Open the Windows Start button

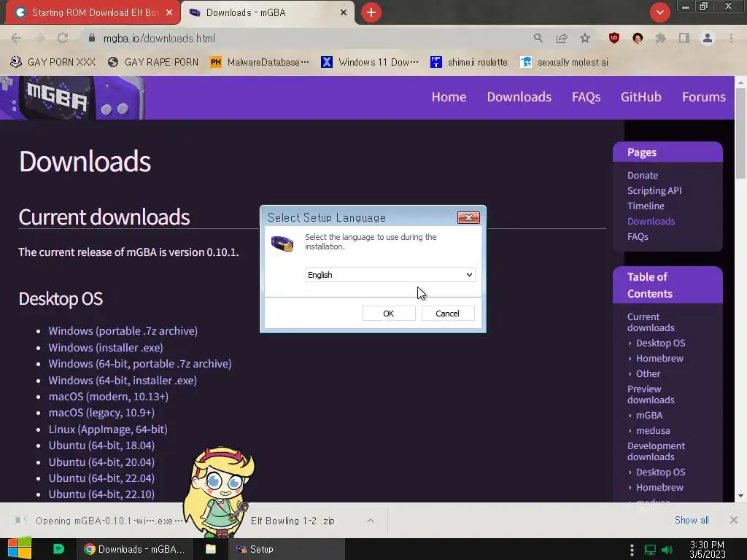(x=20, y=548)
